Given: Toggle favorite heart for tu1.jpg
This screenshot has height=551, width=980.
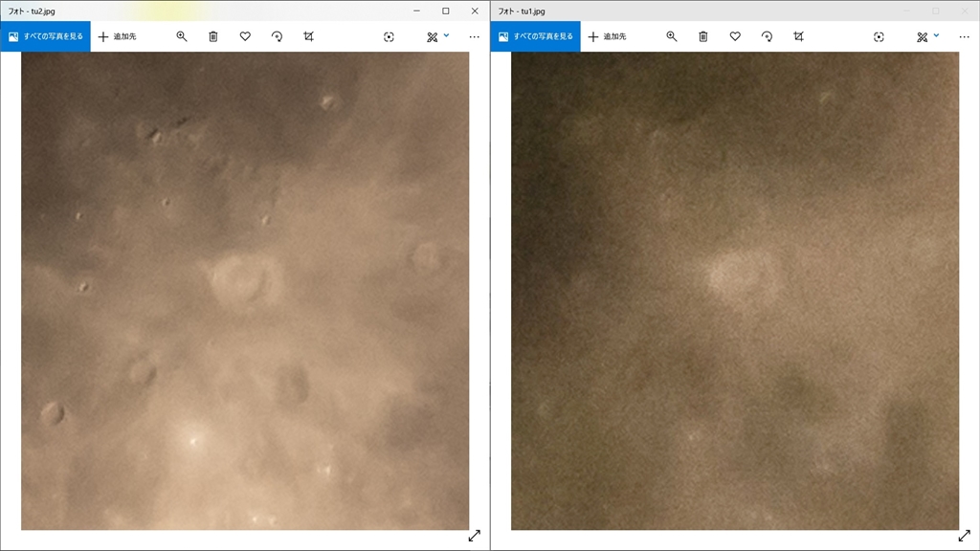Looking at the screenshot, I should coord(735,36).
